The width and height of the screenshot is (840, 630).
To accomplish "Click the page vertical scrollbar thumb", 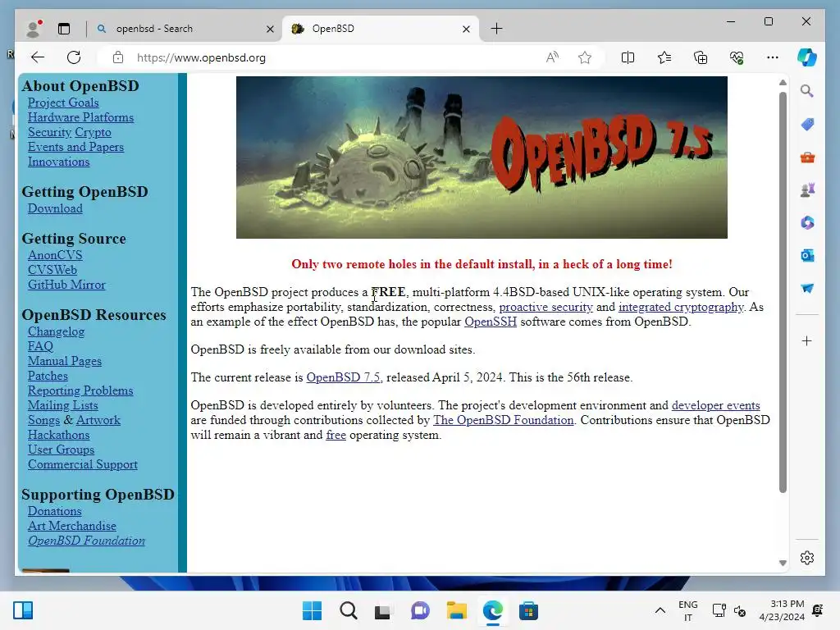I will [x=783, y=292].
